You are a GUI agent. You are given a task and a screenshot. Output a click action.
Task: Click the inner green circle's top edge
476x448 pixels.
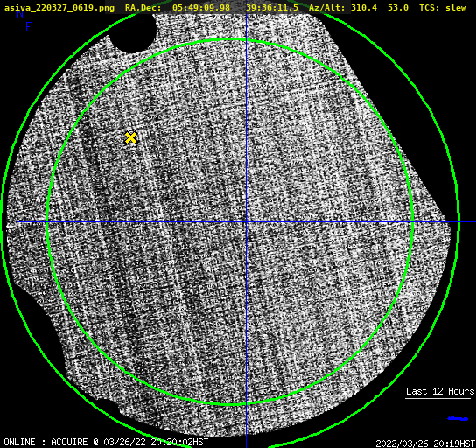point(230,39)
